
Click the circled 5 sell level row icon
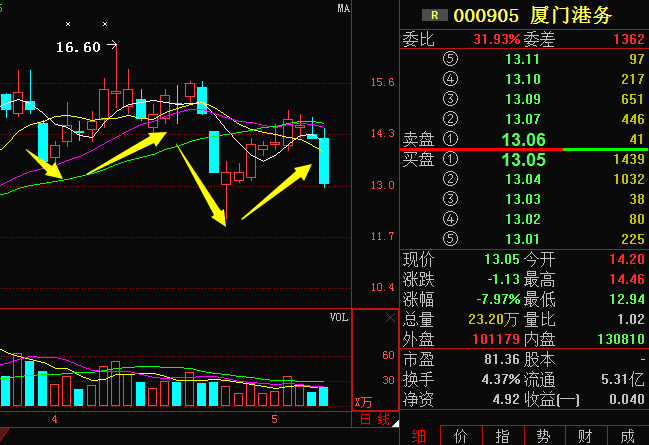click(x=450, y=59)
